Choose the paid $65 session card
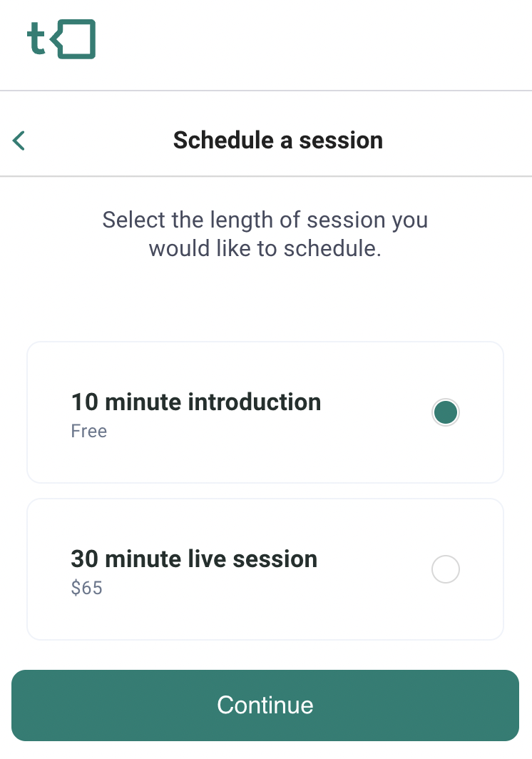 [265, 569]
